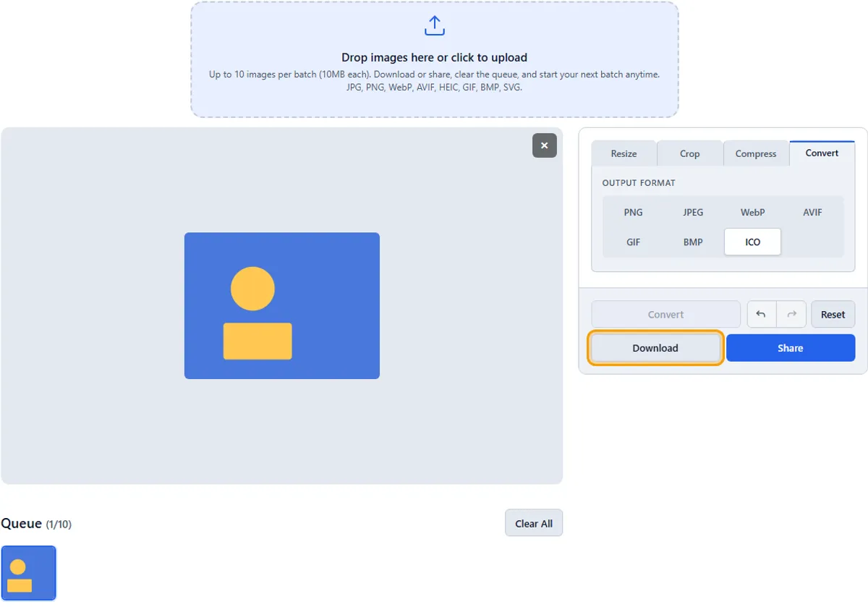Go to the Compress tab
Image resolution: width=868 pixels, height=607 pixels.
[756, 153]
